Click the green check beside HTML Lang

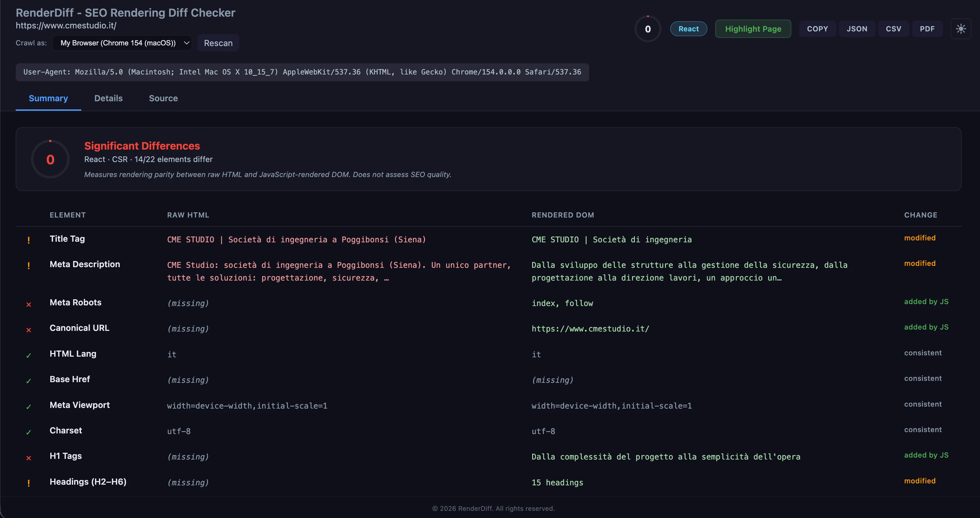(28, 355)
